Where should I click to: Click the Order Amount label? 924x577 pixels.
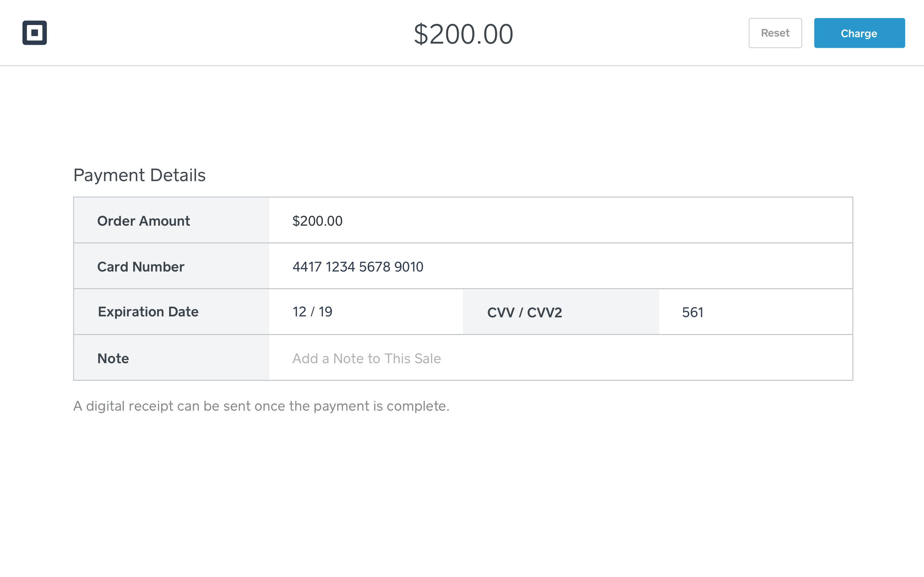tap(143, 221)
